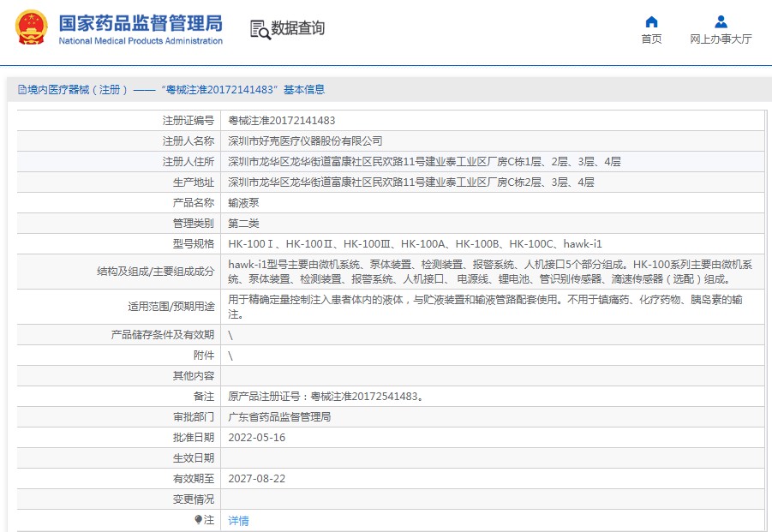Select the breadcrumb 境内医疗器械（注册）基本信息 title
The width and height of the screenshot is (772, 532).
(x=171, y=90)
